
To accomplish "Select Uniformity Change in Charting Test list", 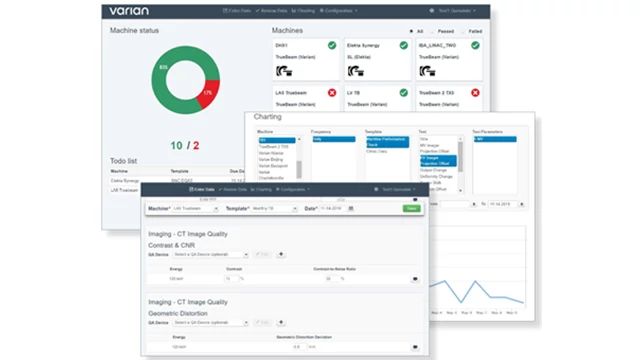I will click(436, 177).
